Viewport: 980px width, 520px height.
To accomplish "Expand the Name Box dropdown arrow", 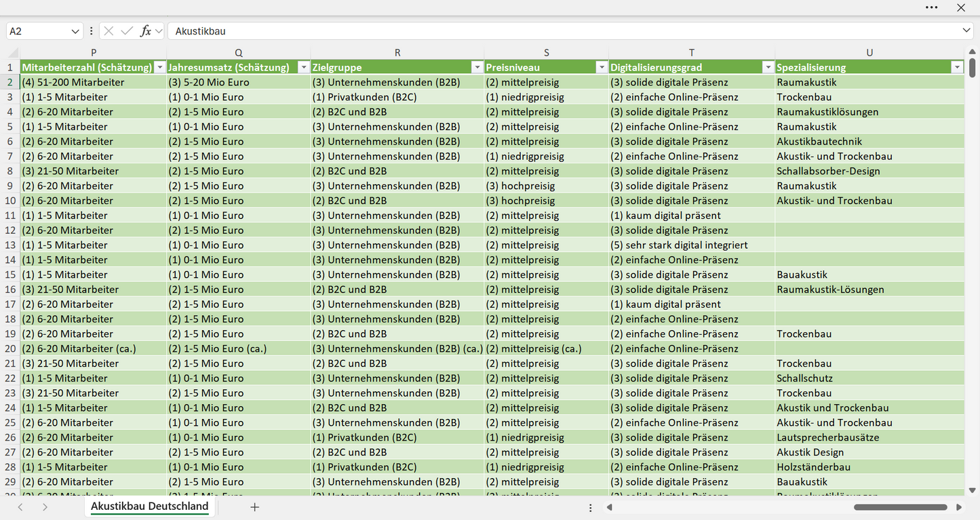I will [75, 31].
